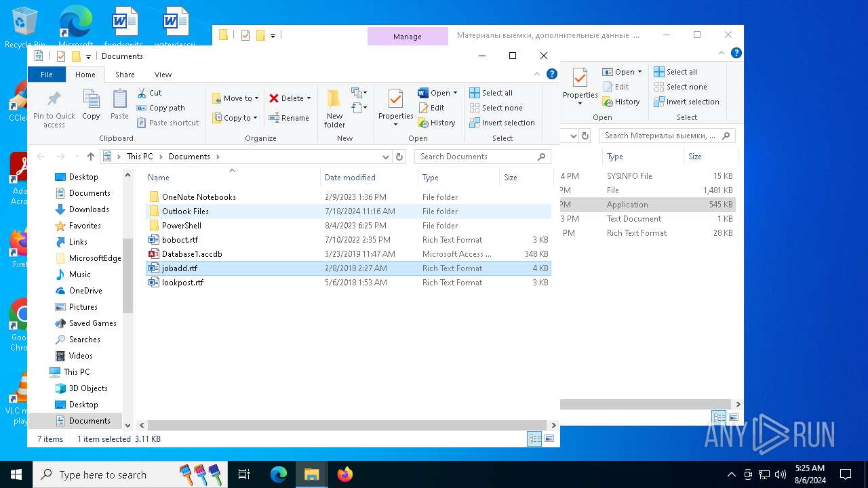This screenshot has width=868, height=488.
Task: Click This PC in the address breadcrumb
Action: (140, 157)
